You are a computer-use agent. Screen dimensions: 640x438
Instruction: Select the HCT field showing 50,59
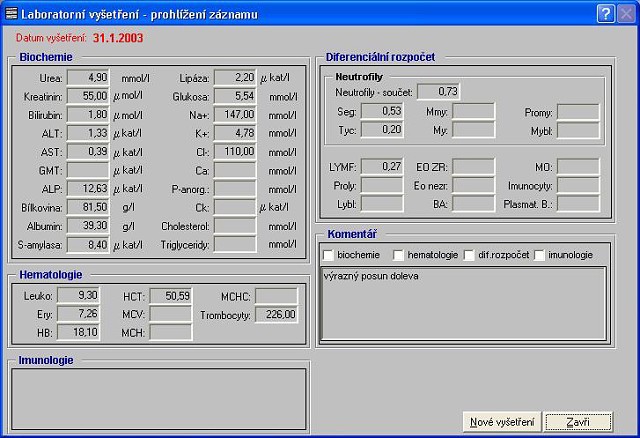[171, 296]
